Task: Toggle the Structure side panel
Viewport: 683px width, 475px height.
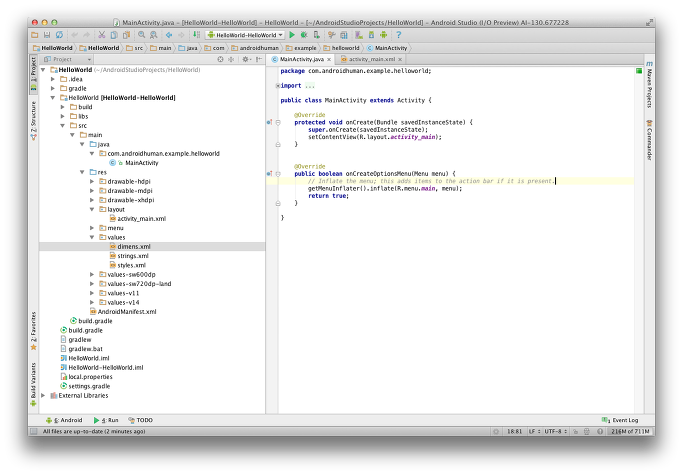Action: point(34,121)
